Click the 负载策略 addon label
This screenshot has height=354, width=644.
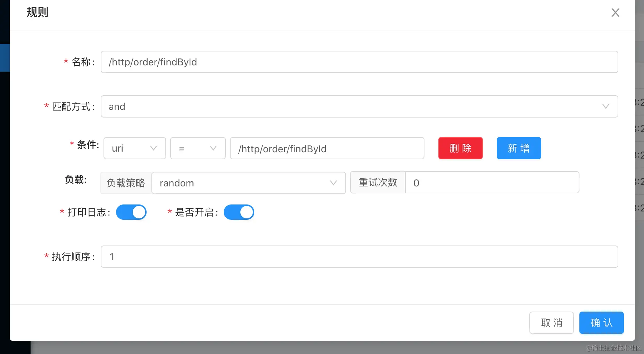point(126,183)
